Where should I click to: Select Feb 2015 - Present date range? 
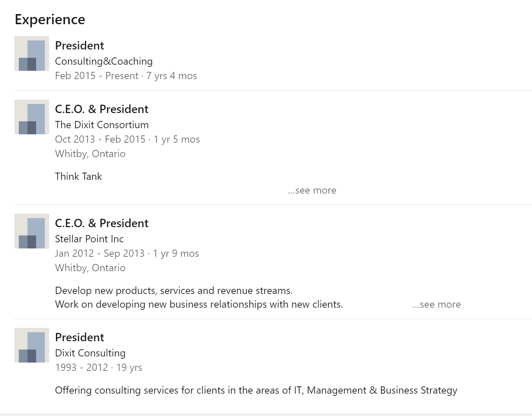97,76
